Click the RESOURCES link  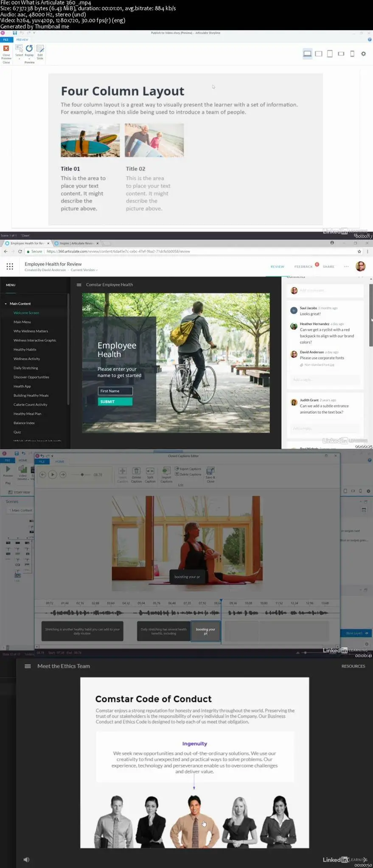(353, 666)
